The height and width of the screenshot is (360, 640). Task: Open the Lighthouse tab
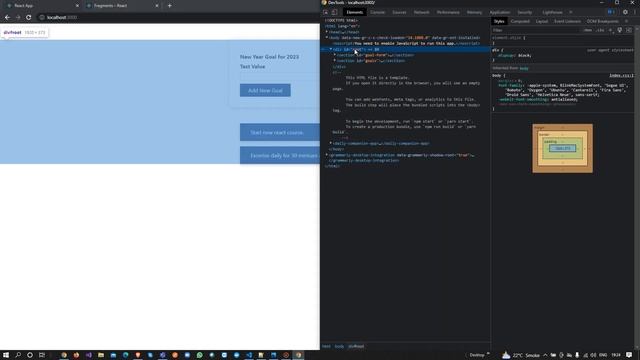point(553,12)
